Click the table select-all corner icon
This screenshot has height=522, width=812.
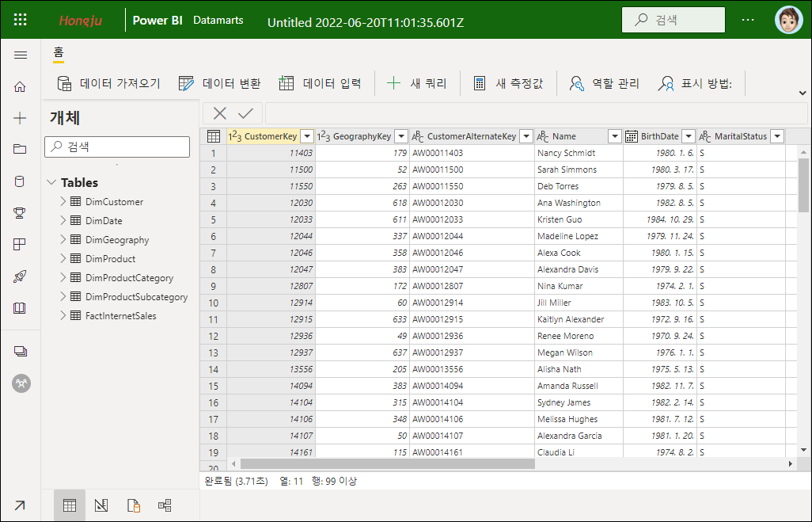tap(214, 136)
